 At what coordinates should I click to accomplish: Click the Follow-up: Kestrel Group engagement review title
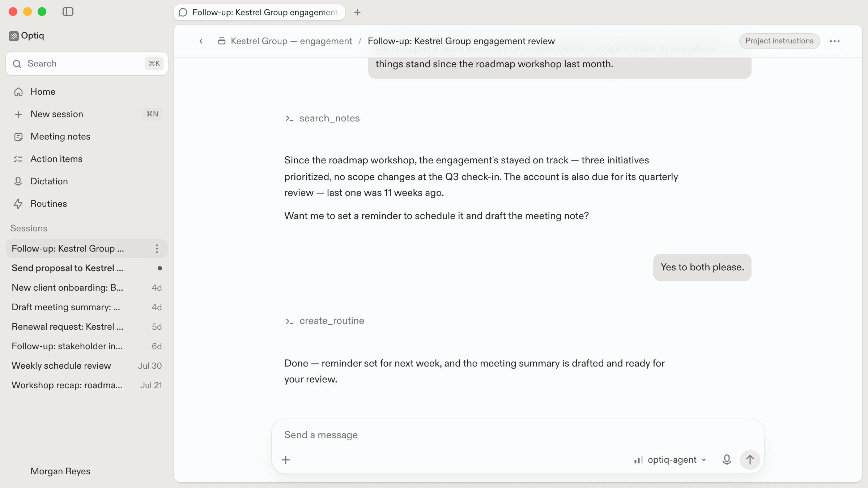coord(461,41)
